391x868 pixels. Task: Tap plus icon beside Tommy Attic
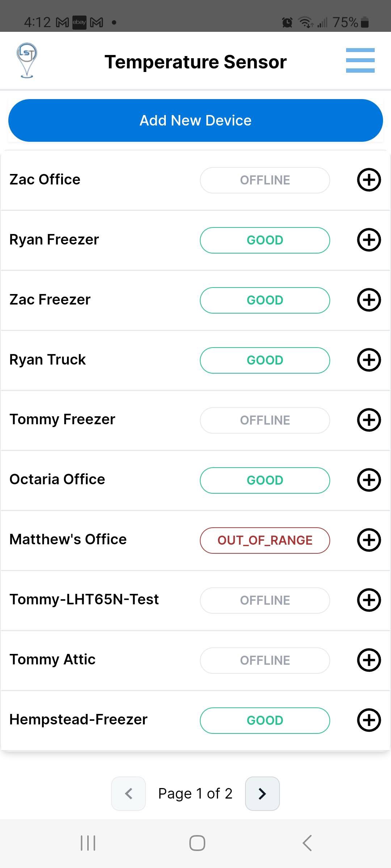tap(369, 660)
